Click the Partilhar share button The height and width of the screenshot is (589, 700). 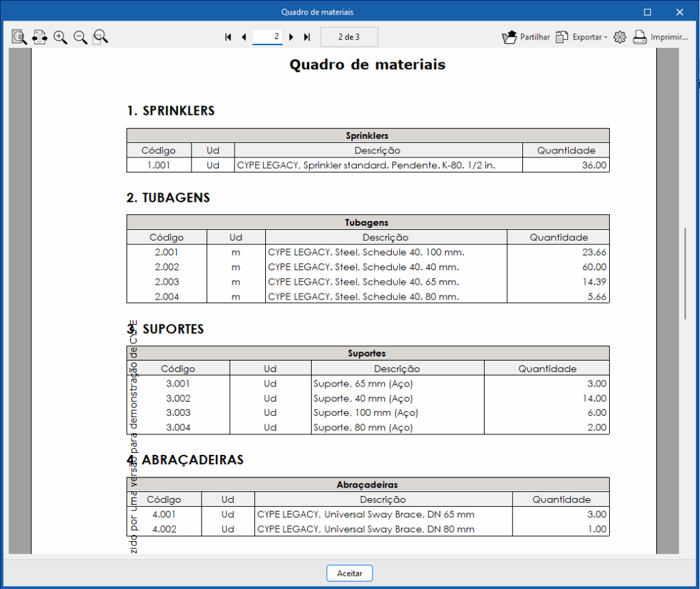(x=526, y=37)
